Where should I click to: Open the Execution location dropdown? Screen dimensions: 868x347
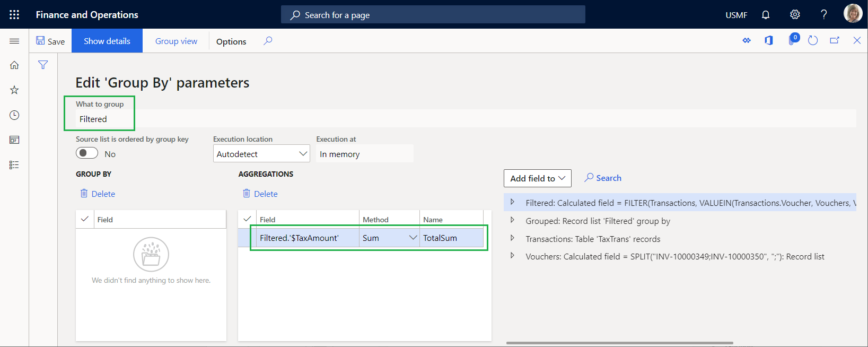click(261, 154)
